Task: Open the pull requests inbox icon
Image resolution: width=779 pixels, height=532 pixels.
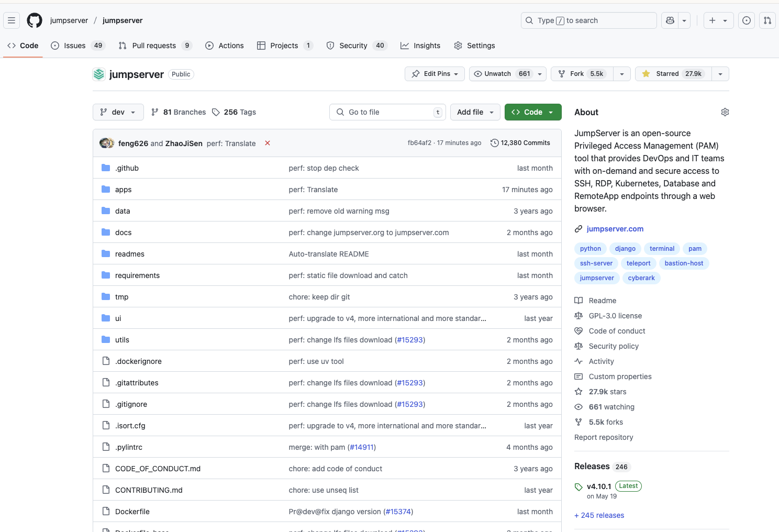Action: [767, 20]
